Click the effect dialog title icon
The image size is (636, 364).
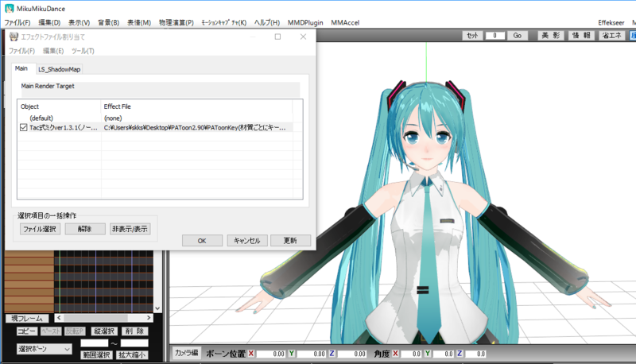click(x=14, y=37)
